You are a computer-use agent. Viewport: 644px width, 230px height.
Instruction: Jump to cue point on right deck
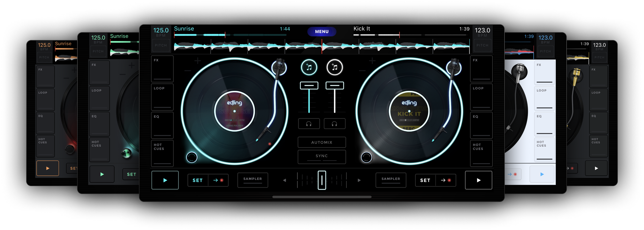446,180
